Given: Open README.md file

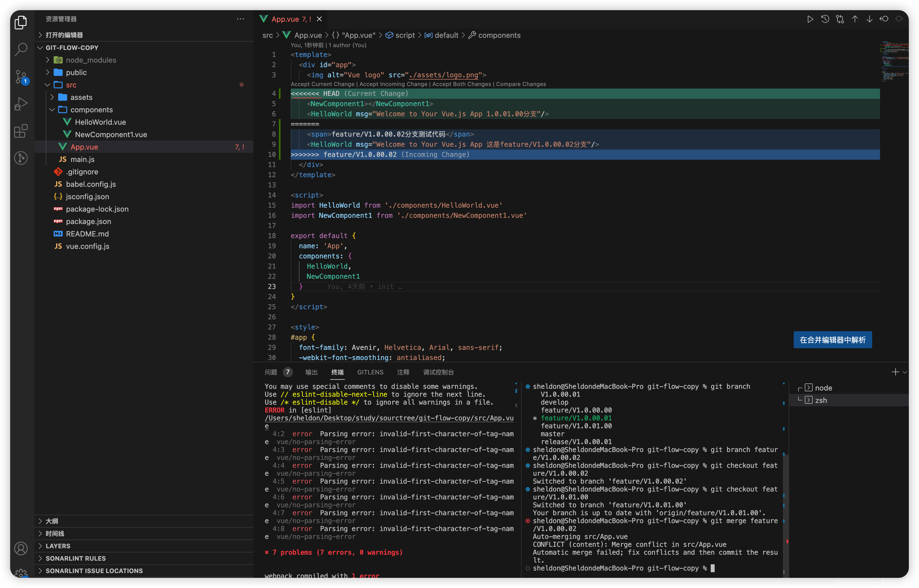Looking at the screenshot, I should (144, 234).
